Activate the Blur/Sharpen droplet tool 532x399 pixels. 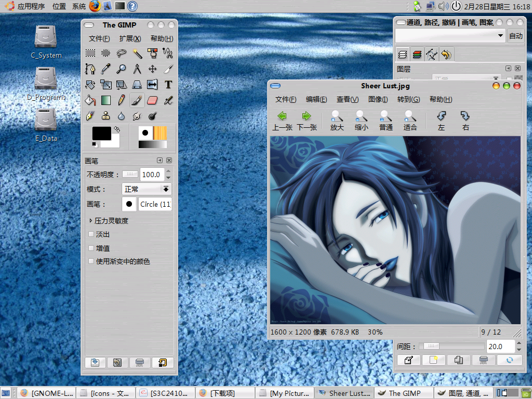coord(122,116)
